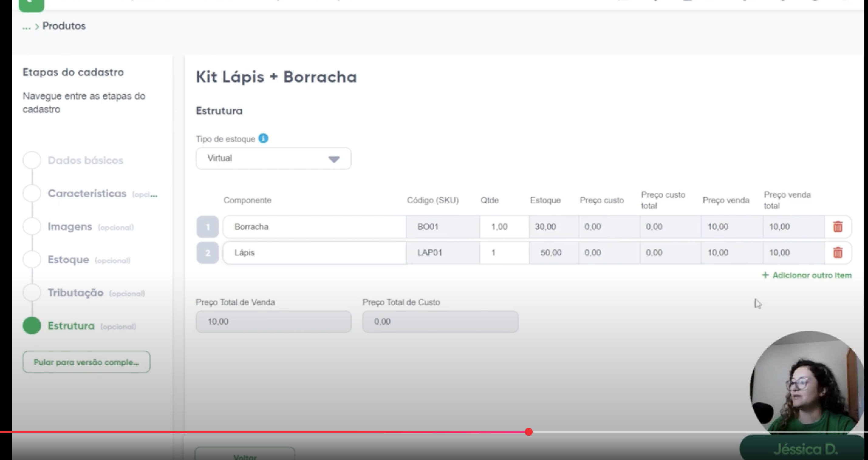Image resolution: width=868 pixels, height=460 pixels.
Task: Go to Características step
Action: point(87,193)
